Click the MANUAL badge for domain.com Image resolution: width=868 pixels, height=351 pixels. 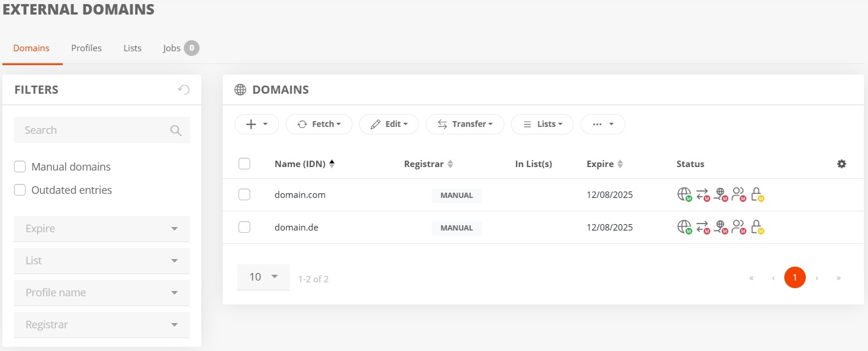pyautogui.click(x=457, y=196)
